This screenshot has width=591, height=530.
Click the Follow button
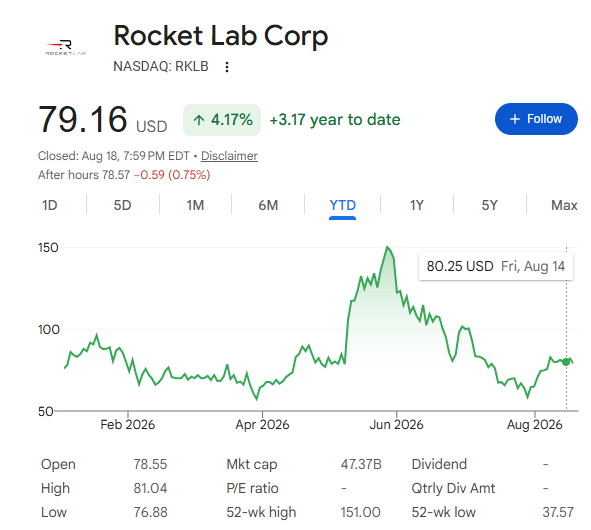click(x=536, y=119)
